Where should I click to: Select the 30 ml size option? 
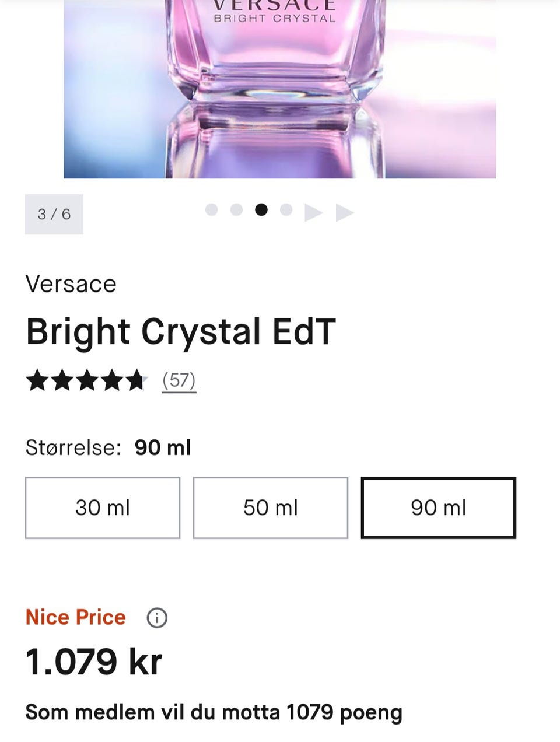pos(103,508)
